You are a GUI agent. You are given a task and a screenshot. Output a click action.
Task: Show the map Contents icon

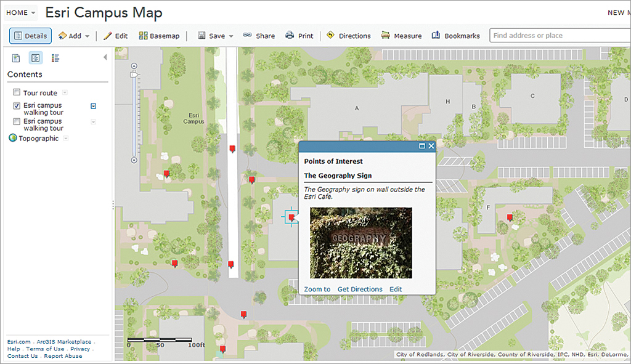pyautogui.click(x=35, y=59)
